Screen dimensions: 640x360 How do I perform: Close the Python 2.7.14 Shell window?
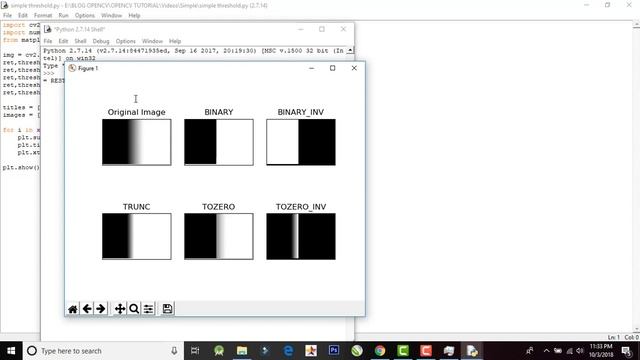(x=343, y=29)
